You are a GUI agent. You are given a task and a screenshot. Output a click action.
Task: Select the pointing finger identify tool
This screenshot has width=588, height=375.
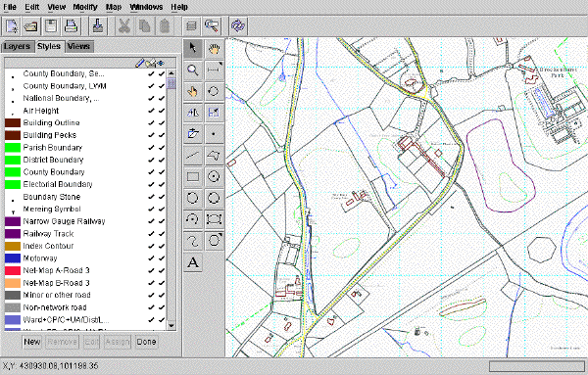(x=193, y=91)
